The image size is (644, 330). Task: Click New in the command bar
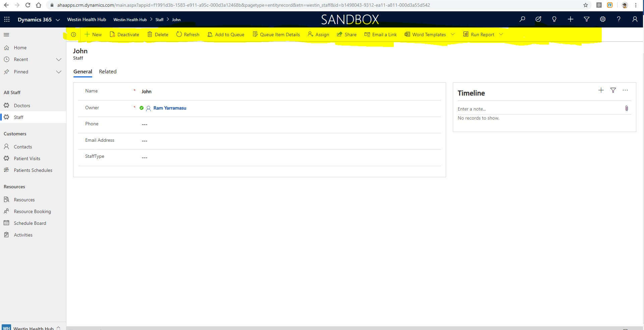(93, 35)
